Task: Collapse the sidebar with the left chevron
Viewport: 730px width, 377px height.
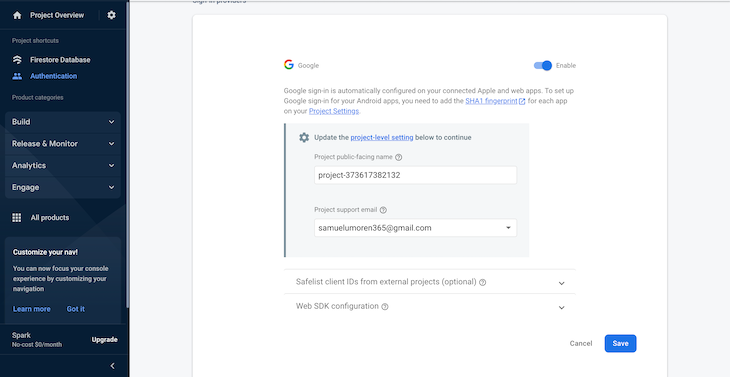Action: click(x=112, y=366)
